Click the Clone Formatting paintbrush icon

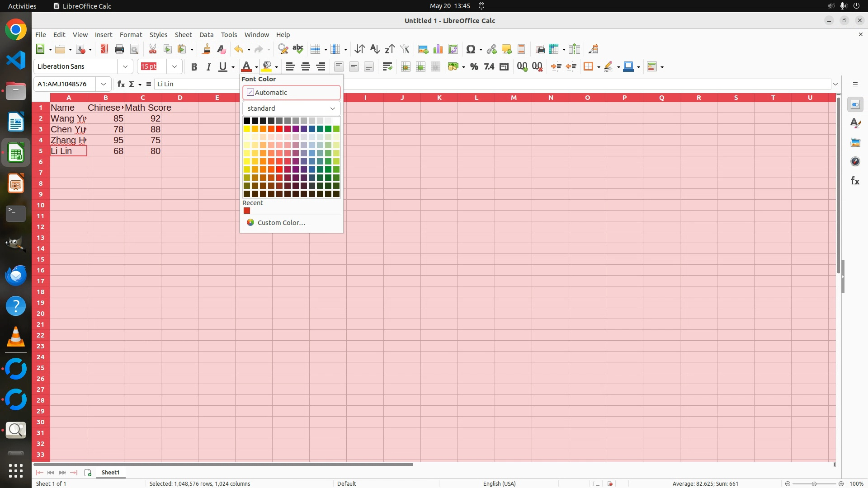click(207, 49)
